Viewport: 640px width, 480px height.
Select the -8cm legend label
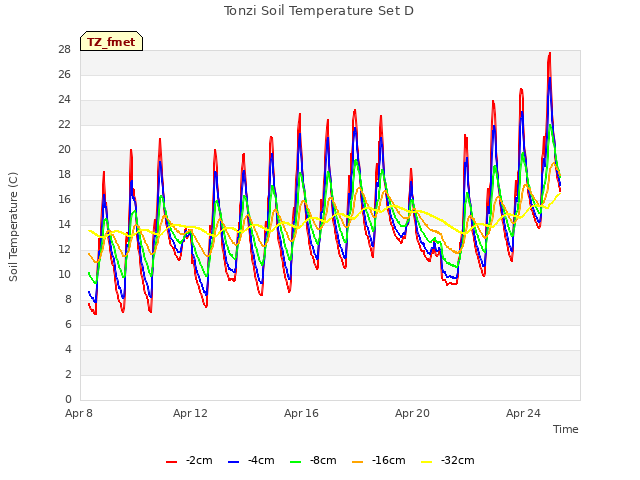tap(323, 460)
